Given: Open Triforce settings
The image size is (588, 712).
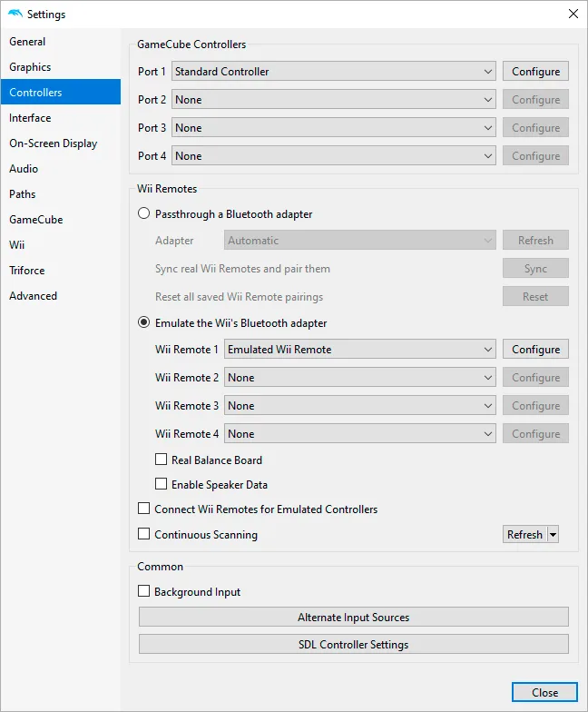Looking at the screenshot, I should click(60, 271).
